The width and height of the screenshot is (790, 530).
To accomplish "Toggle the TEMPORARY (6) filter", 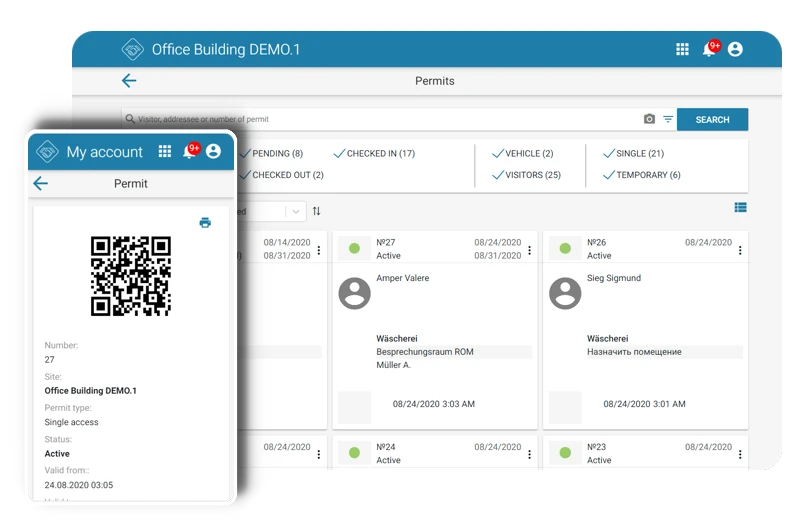I will tap(641, 175).
